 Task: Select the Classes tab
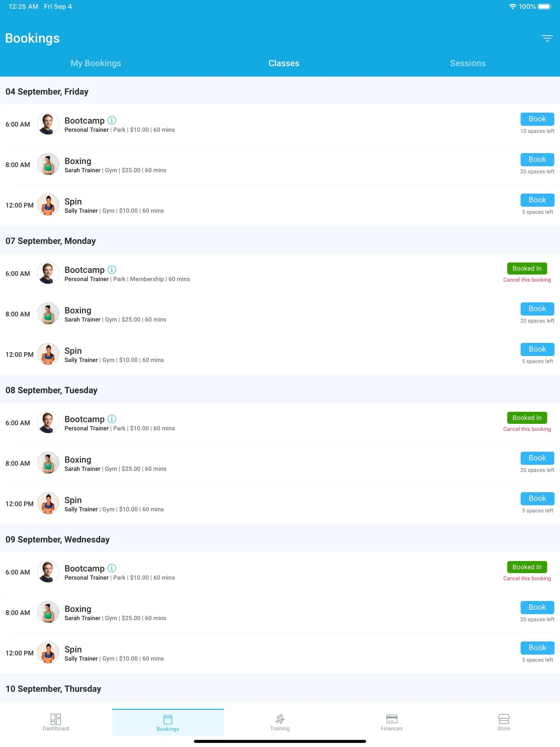click(x=284, y=63)
